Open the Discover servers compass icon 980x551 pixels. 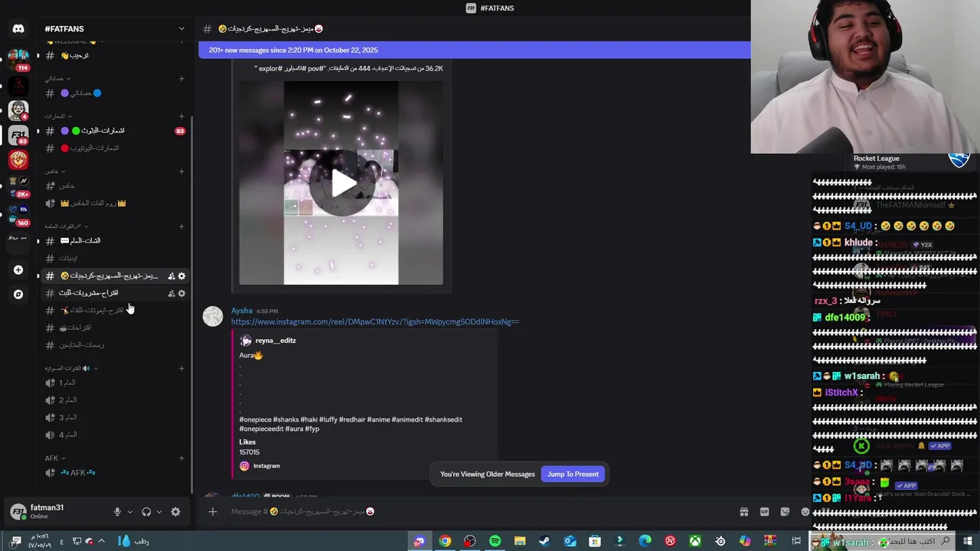(18, 294)
